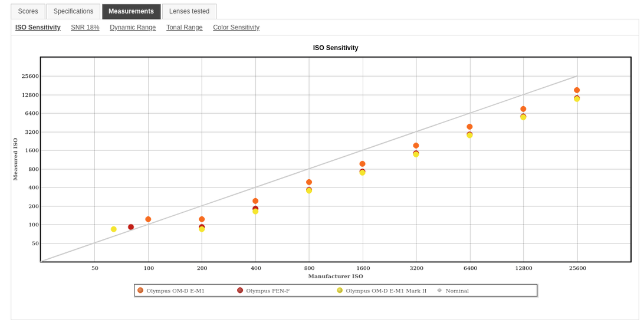Open the Tonal Range measurement

point(184,28)
